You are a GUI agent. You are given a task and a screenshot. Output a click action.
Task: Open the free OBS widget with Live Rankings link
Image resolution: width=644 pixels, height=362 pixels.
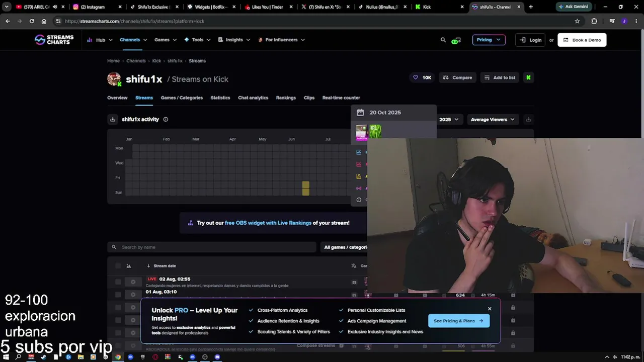click(x=268, y=223)
